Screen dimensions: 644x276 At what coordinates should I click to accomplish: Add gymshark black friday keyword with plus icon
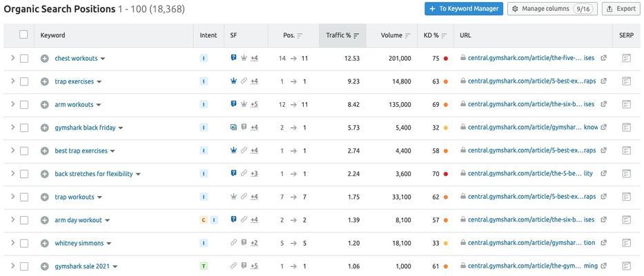(x=44, y=128)
